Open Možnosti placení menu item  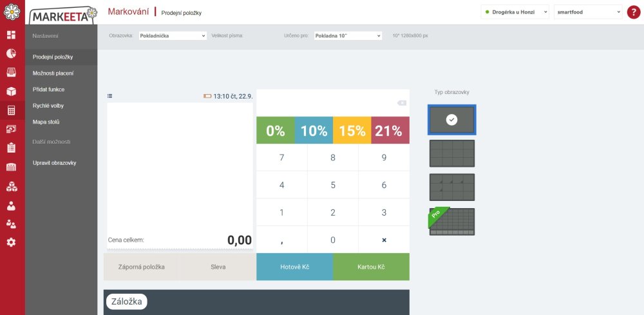(x=61, y=73)
